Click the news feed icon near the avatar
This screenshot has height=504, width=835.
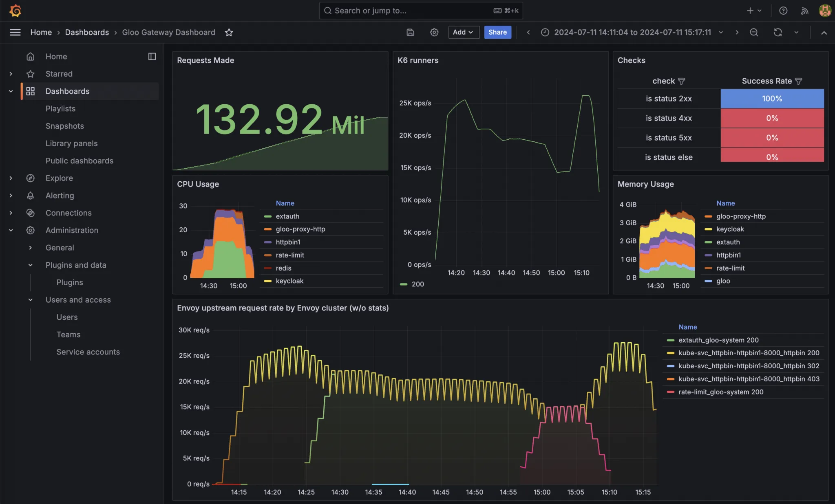[x=804, y=11]
